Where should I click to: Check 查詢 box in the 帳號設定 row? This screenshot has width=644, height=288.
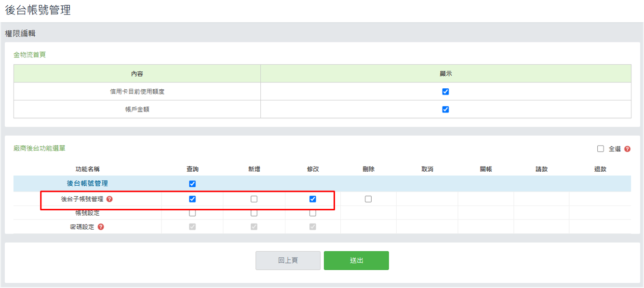click(x=192, y=213)
